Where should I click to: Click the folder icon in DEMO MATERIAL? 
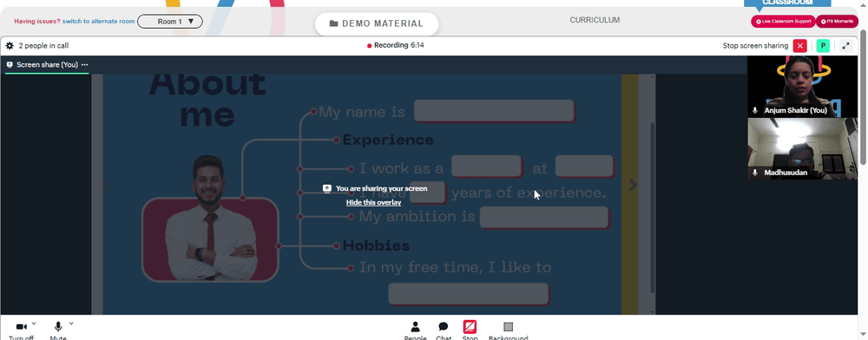334,23
